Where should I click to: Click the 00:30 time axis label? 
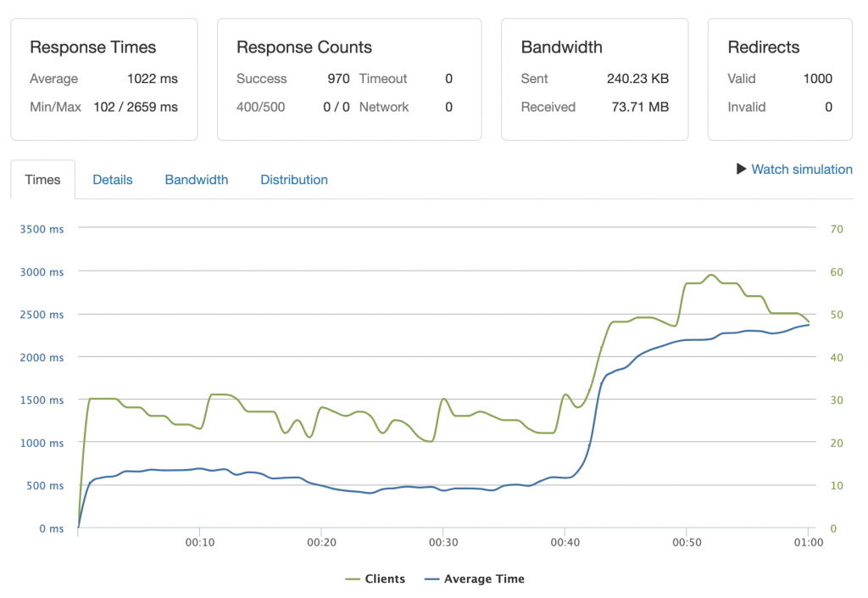[443, 543]
